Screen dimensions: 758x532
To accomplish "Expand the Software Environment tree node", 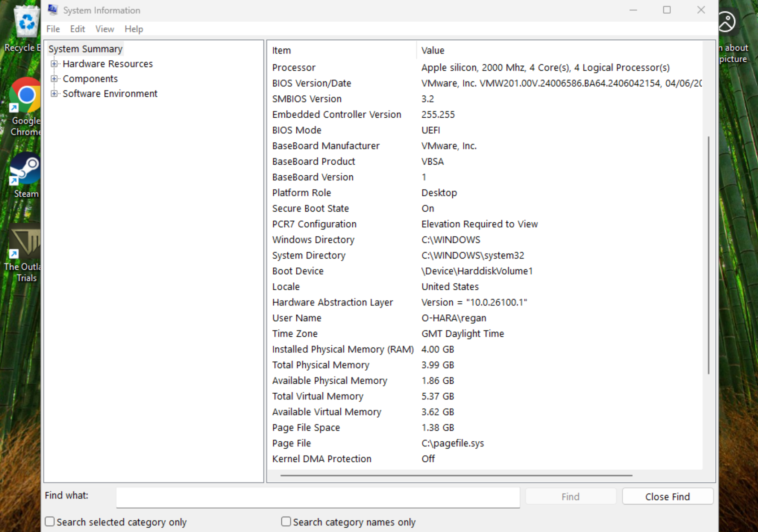I will (54, 94).
